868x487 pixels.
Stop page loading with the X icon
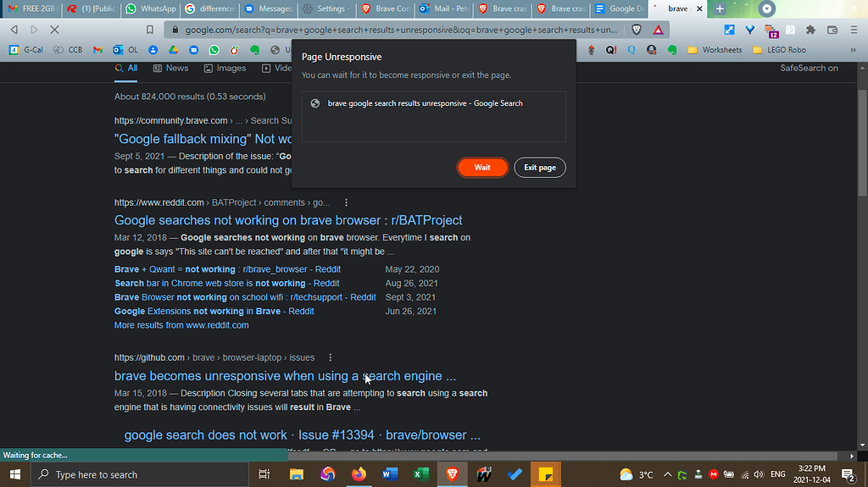tap(55, 30)
